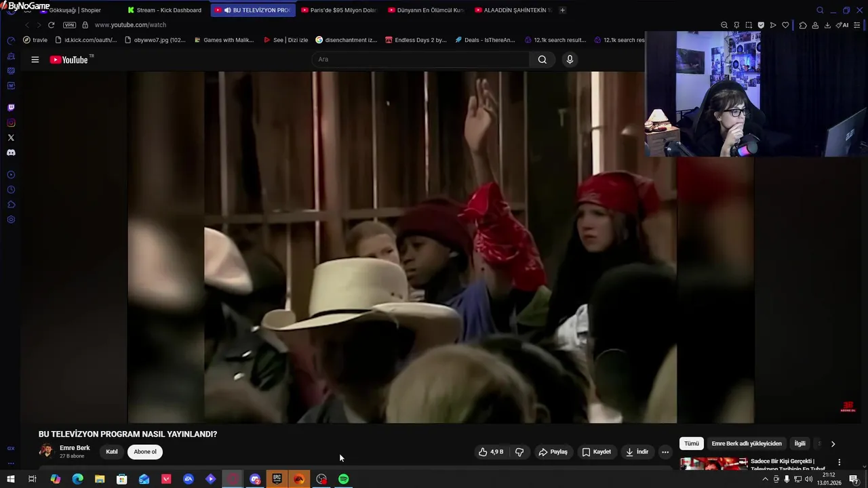
Task: Focus the YouTube 'Ara' search field
Action: (420, 60)
